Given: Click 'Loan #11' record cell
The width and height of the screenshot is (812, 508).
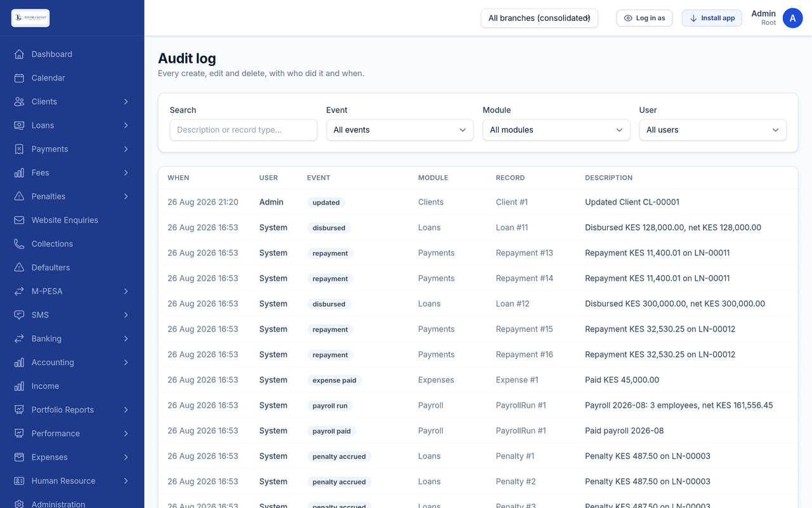Looking at the screenshot, I should click(x=513, y=227).
